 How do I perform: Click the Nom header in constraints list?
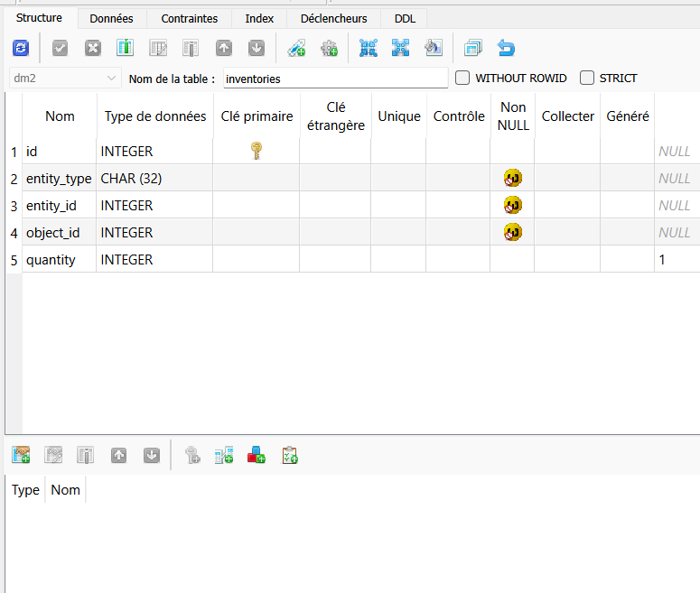pos(65,490)
